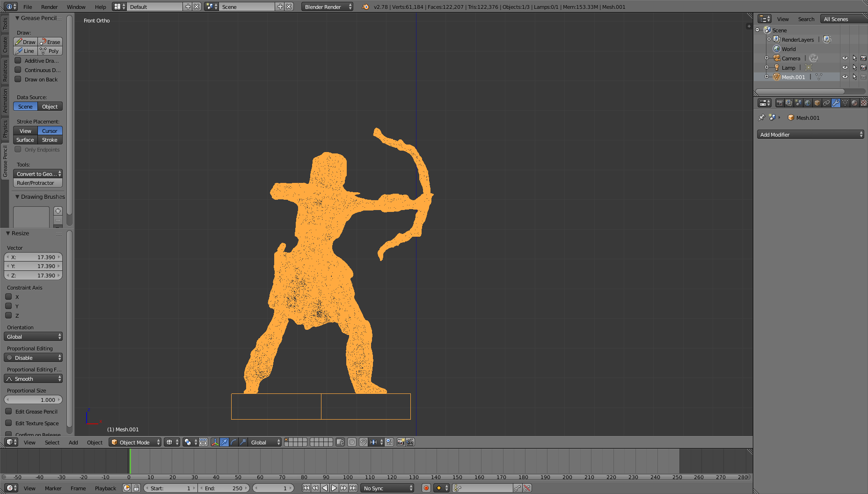Click the Ruler/Protractor button

tap(38, 182)
